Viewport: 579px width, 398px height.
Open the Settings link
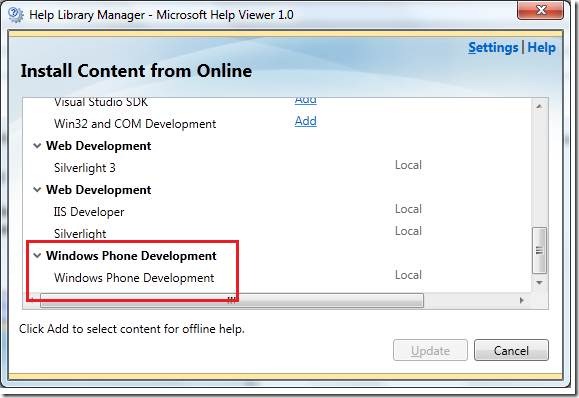tap(493, 48)
